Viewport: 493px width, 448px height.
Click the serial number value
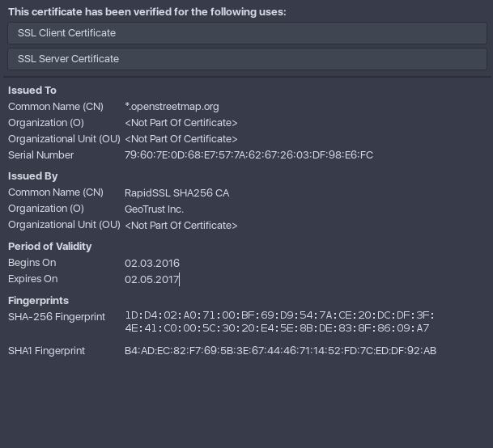pyautogui.click(x=249, y=155)
